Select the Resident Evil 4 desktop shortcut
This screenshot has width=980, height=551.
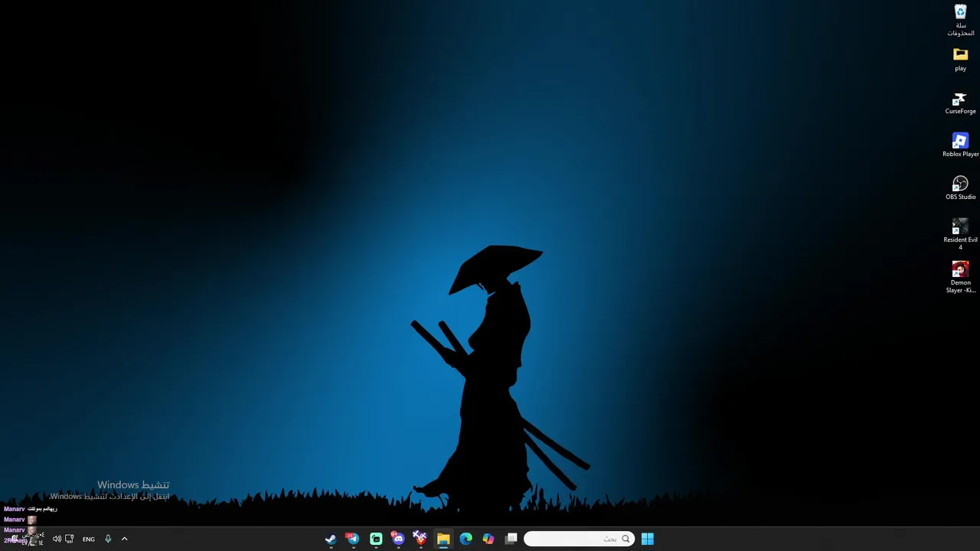960,234
